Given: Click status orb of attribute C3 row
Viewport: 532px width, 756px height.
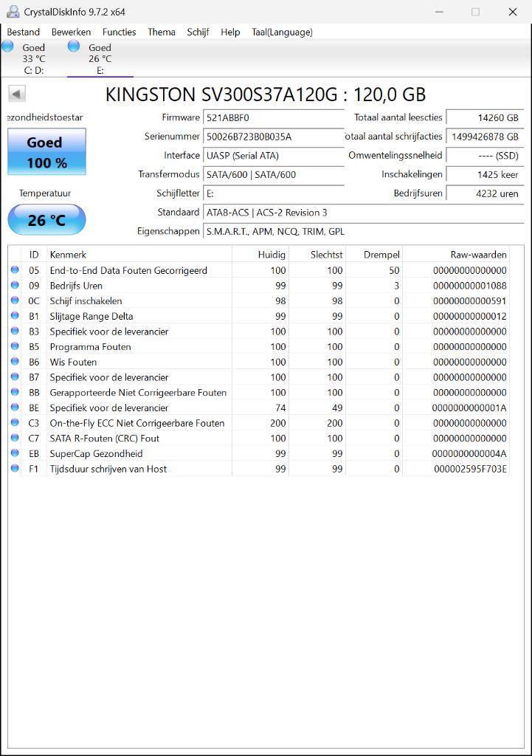Looking at the screenshot, I should click(15, 423).
